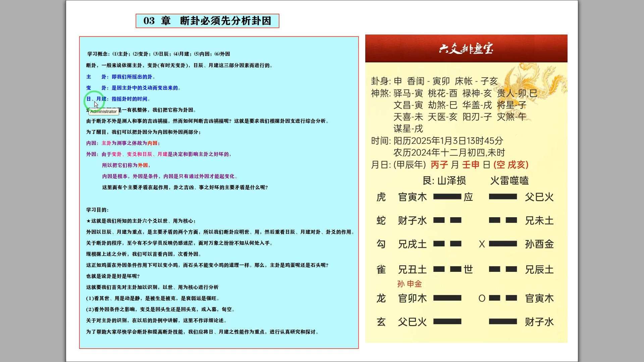The height and width of the screenshot is (362, 644).
Task: Click the '贵人-卯,巳' entry
Action: click(x=517, y=93)
